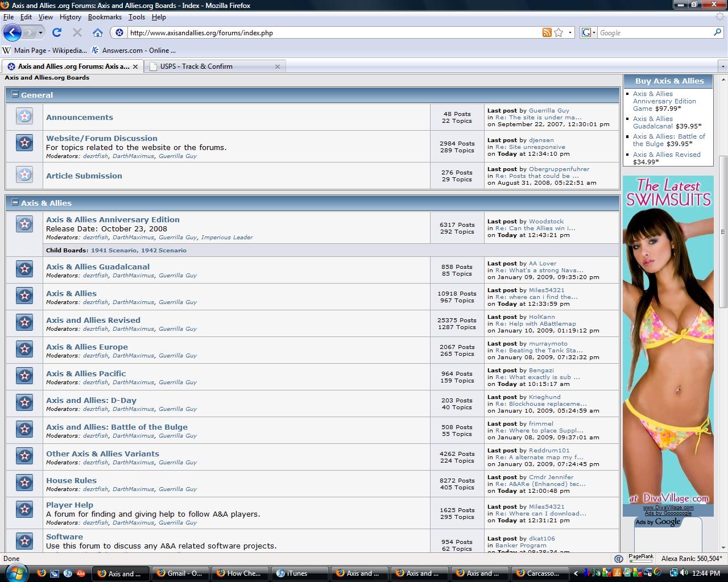Open the 1941 Scenario child board

[x=114, y=250]
